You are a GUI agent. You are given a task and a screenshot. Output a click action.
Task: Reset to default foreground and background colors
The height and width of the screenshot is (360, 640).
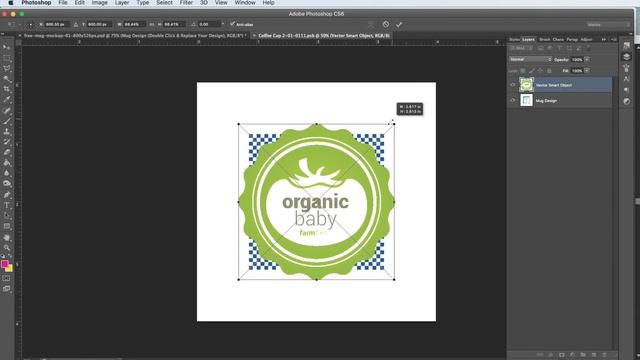point(3,256)
